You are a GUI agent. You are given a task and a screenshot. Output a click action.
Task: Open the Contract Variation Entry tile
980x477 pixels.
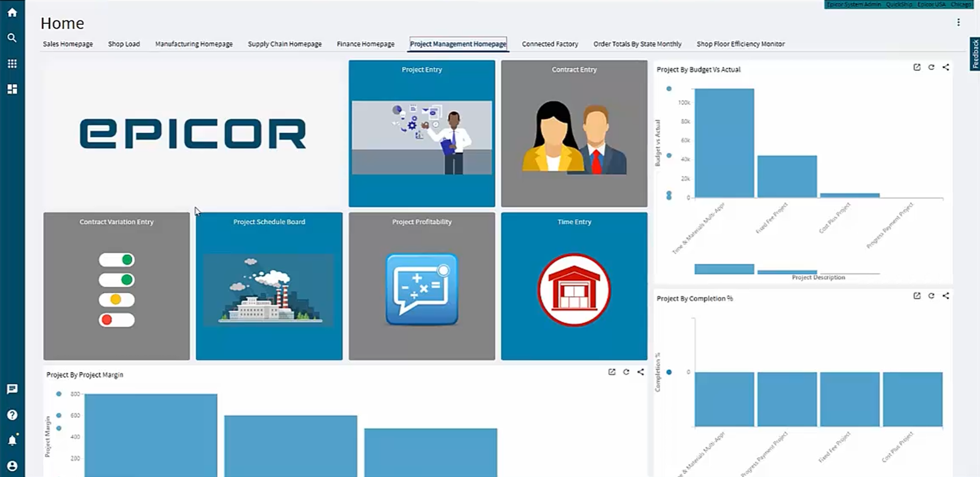[116, 286]
